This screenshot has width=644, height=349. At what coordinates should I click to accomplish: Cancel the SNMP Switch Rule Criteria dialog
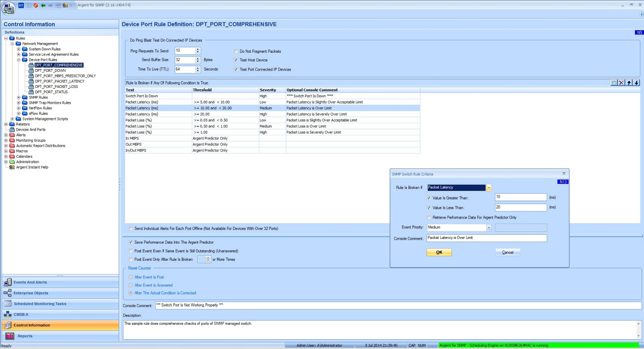[x=507, y=253]
